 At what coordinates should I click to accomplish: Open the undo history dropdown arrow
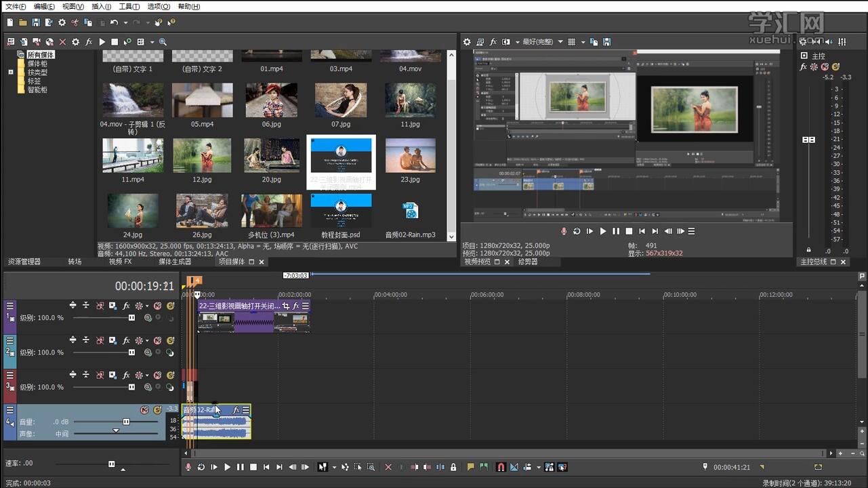[125, 23]
